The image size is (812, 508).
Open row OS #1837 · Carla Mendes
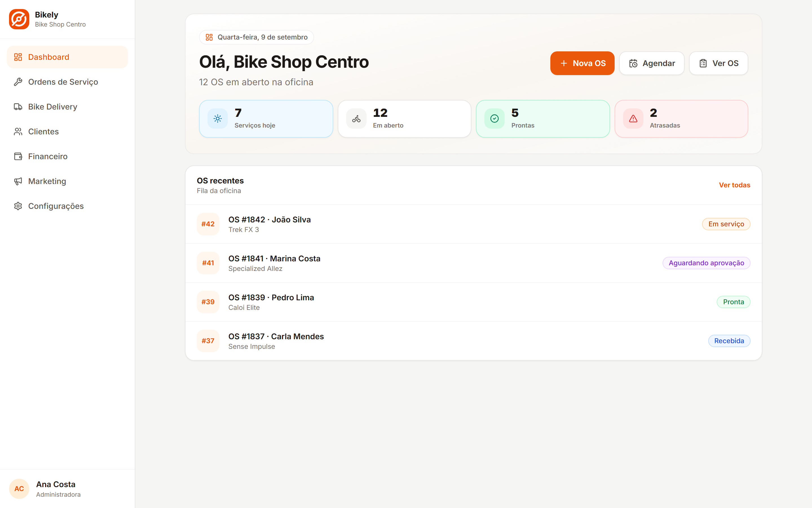click(473, 341)
